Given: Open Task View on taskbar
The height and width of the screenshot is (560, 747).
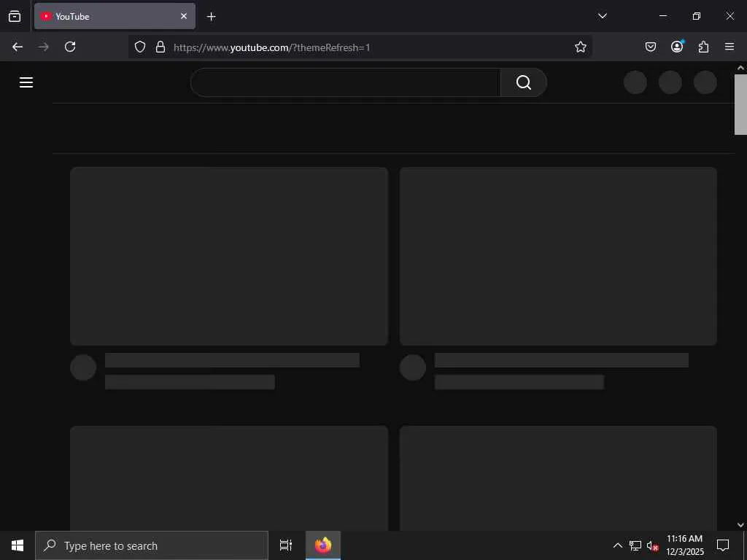Looking at the screenshot, I should tap(286, 545).
